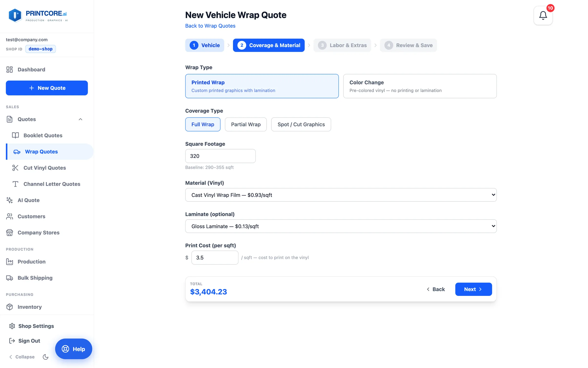Click the Inventory box icon

pyautogui.click(x=10, y=307)
